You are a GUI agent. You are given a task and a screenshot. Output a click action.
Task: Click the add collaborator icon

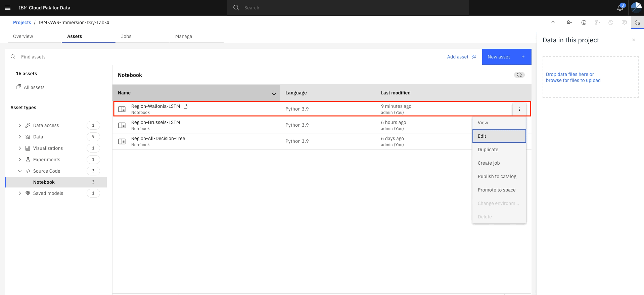[569, 23]
